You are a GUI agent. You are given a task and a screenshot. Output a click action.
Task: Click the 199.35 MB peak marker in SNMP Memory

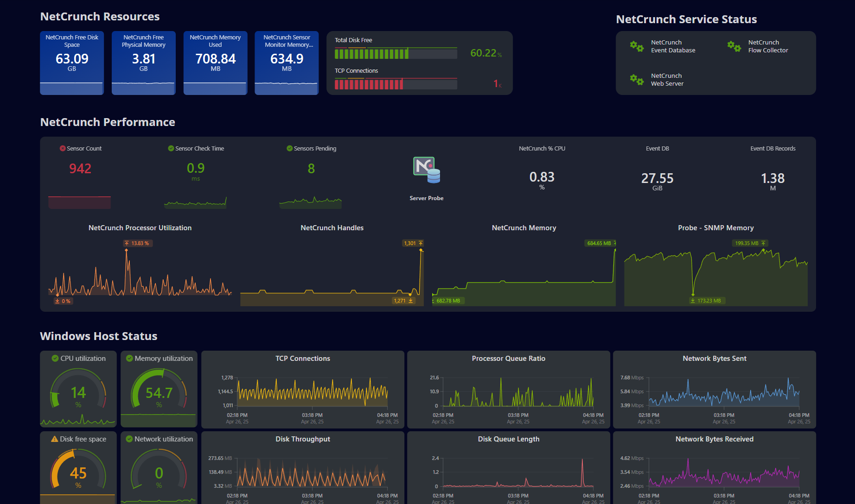750,243
